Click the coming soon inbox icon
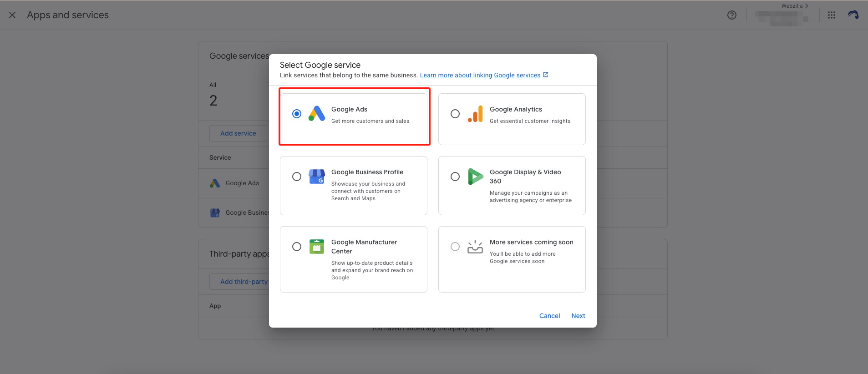868x374 pixels. click(x=475, y=247)
